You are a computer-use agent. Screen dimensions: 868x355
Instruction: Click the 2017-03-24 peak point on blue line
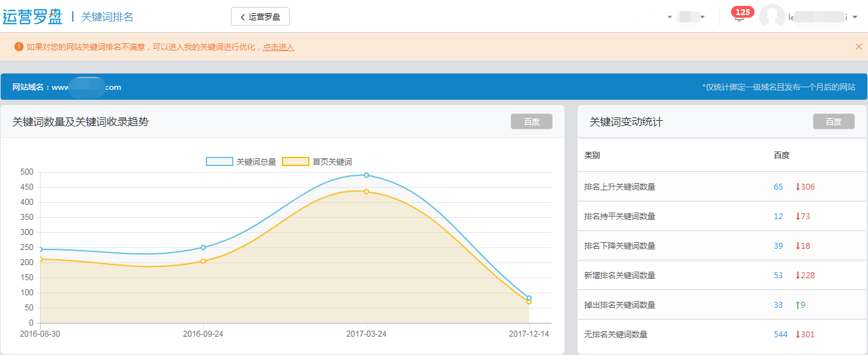(366, 175)
